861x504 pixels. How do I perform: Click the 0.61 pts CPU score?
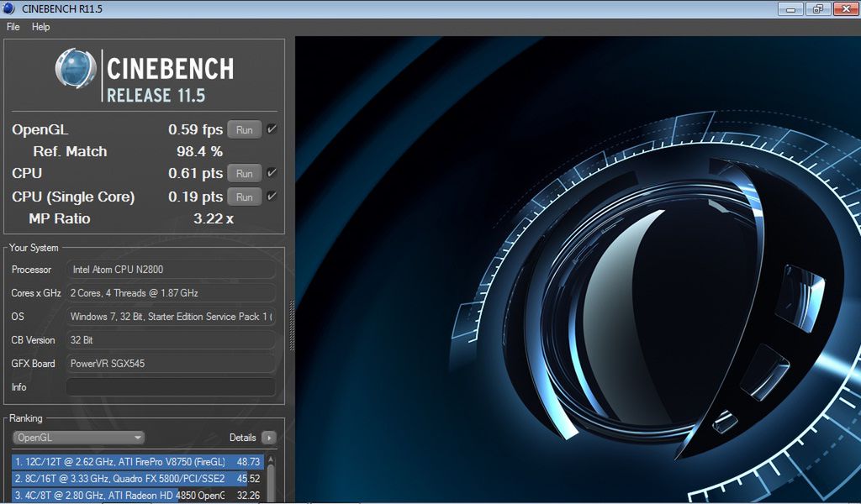point(195,173)
